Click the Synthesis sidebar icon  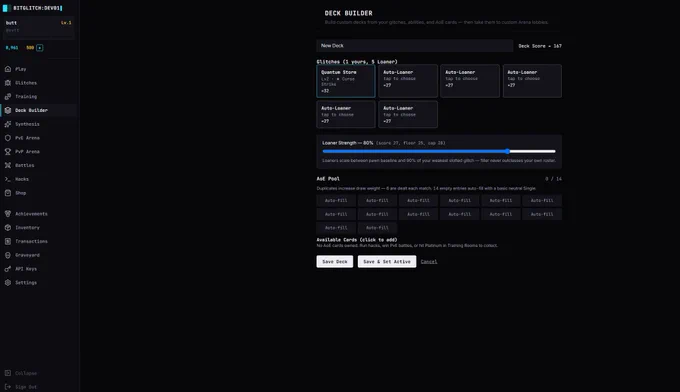[x=8, y=124]
